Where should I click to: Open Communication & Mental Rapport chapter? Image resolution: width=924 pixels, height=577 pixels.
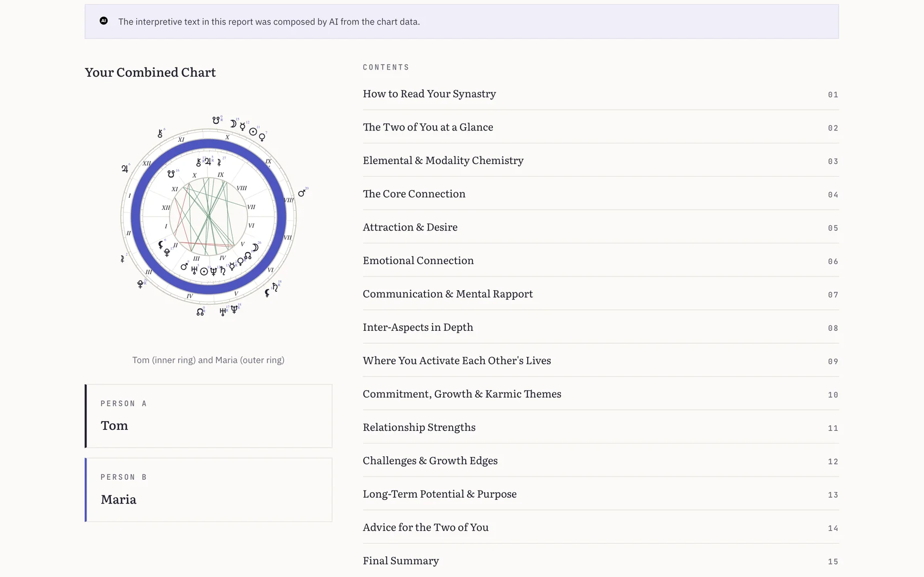pyautogui.click(x=601, y=294)
